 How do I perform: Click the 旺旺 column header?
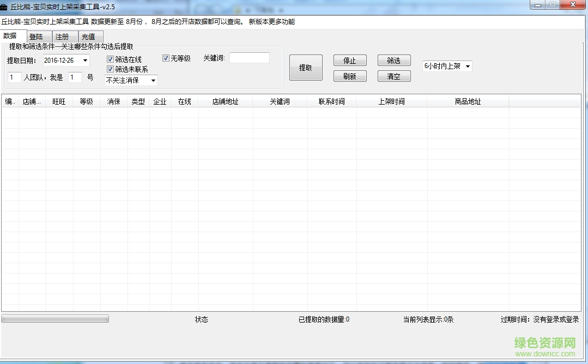(x=59, y=101)
